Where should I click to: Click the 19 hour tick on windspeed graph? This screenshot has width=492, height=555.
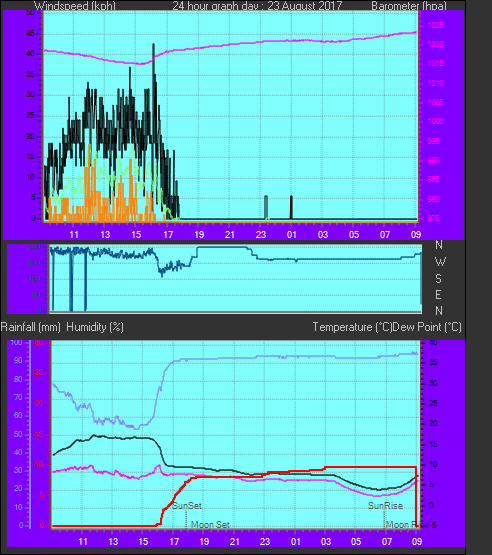(x=199, y=234)
